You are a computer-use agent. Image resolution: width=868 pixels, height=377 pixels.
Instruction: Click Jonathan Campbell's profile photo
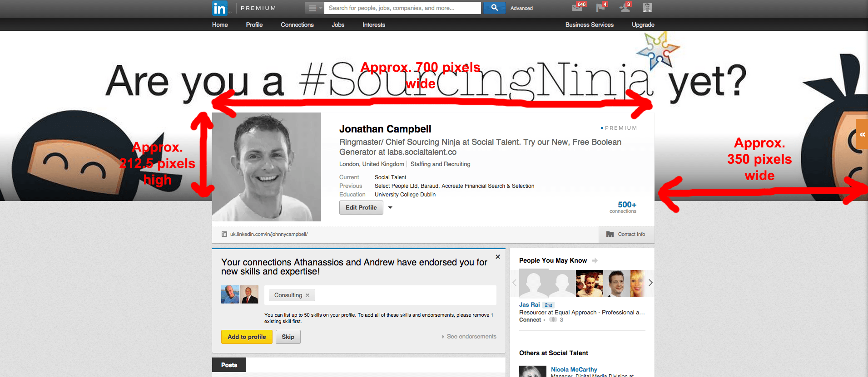[267, 167]
